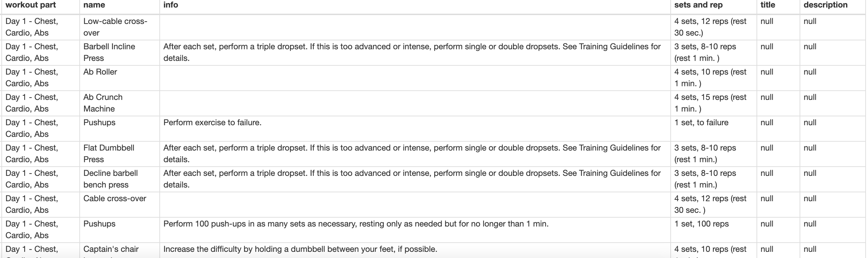Select the Flat Dumbbell Press cell
Screen dimensions: 868x258
pyautogui.click(x=109, y=154)
